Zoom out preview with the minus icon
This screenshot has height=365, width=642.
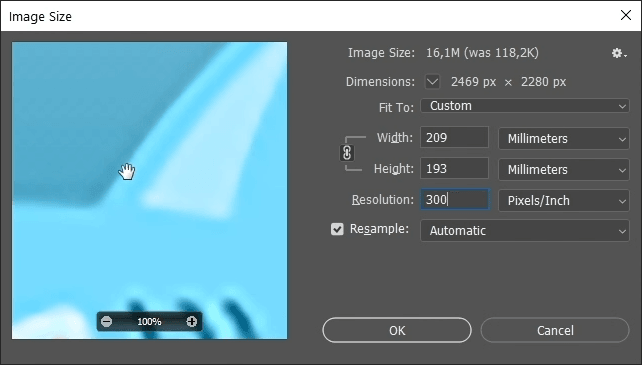(x=106, y=322)
